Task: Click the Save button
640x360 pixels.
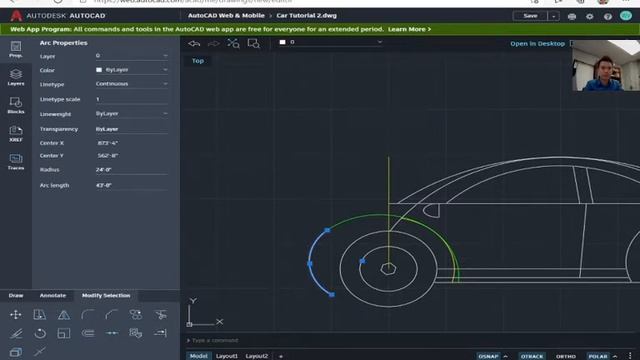Action: pyautogui.click(x=530, y=16)
